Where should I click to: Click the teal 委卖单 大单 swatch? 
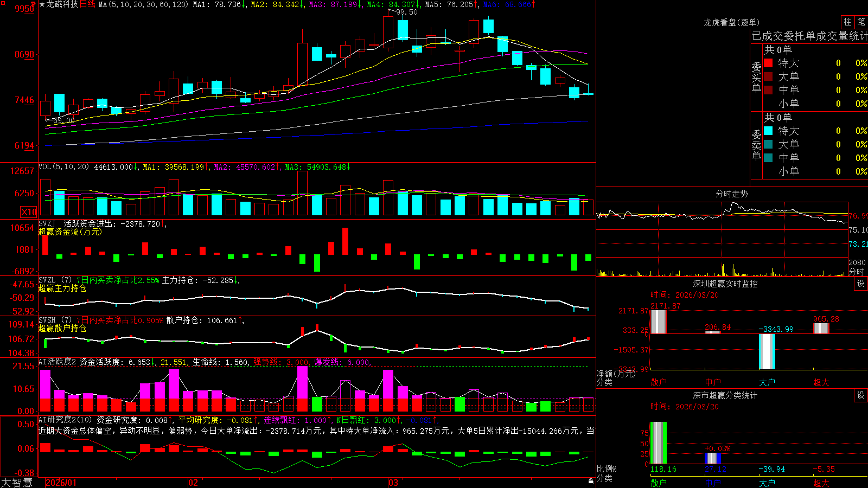click(x=768, y=144)
